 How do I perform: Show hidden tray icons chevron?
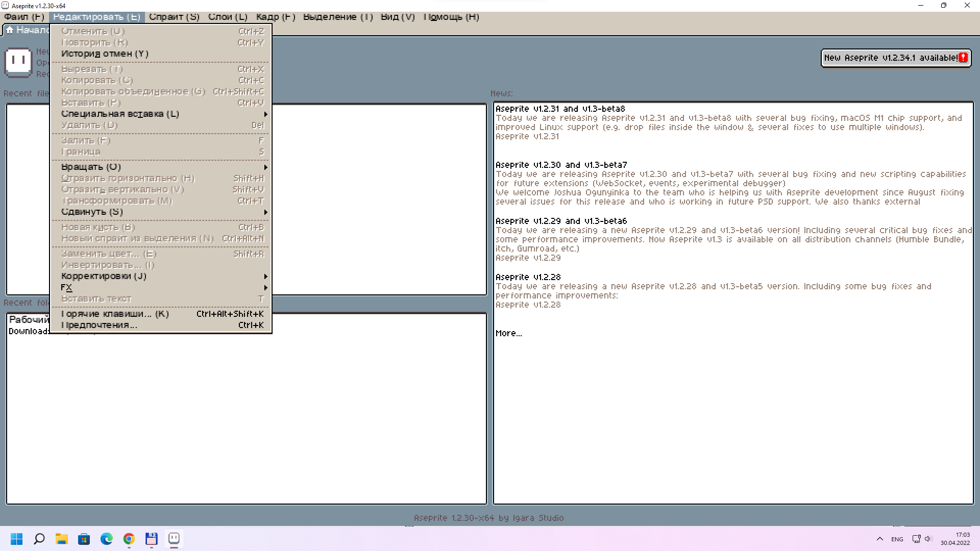(x=879, y=539)
